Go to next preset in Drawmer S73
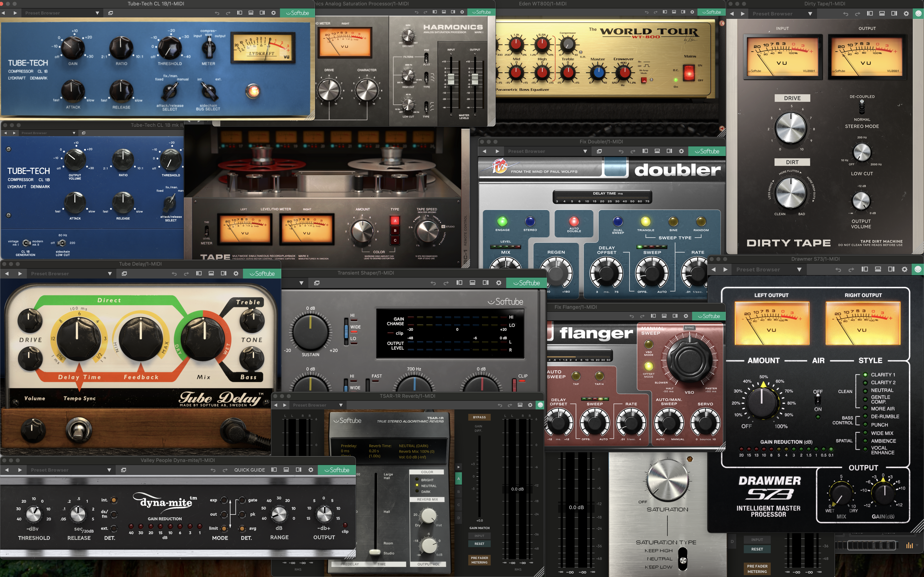Viewport: 924px width, 577px height. click(x=725, y=269)
